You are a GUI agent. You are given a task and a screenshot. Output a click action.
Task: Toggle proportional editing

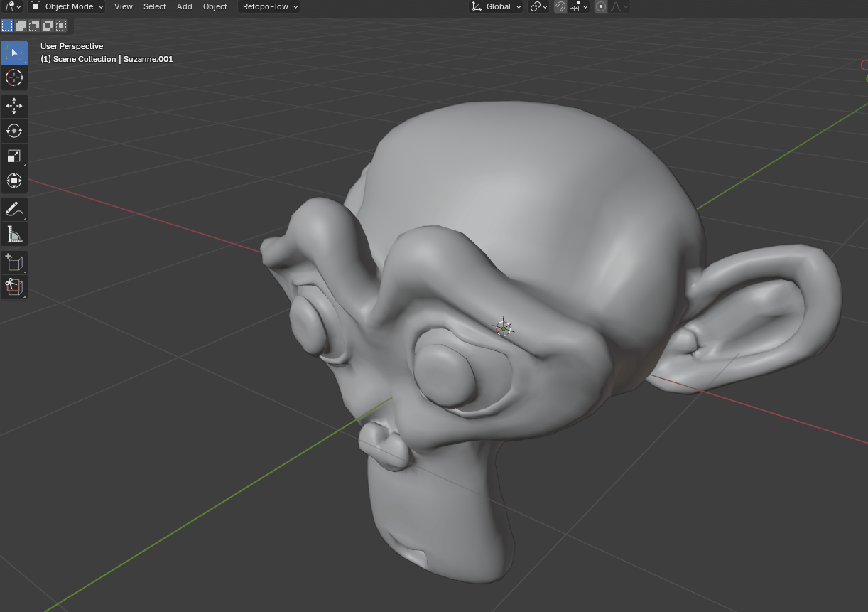click(x=601, y=6)
